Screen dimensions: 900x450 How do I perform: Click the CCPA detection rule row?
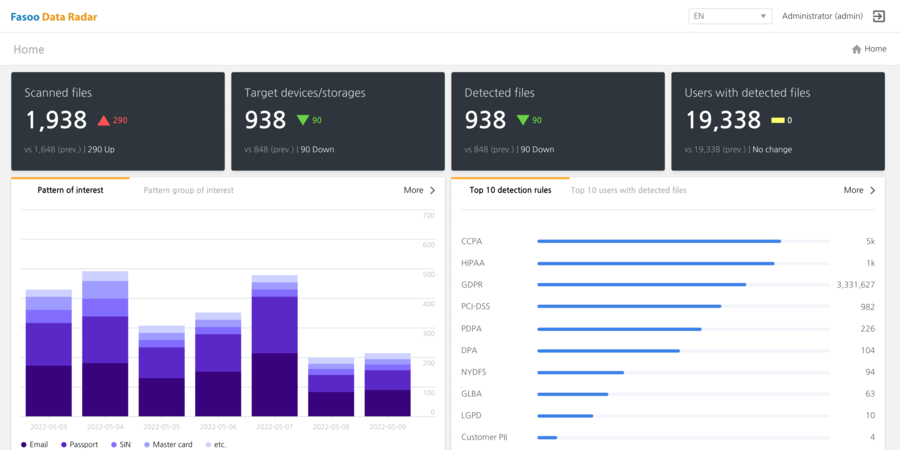click(x=660, y=241)
